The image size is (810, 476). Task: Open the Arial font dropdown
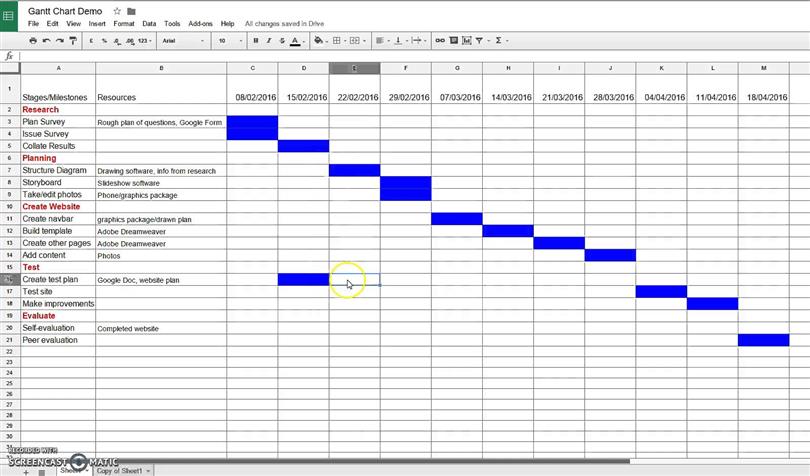pos(183,40)
